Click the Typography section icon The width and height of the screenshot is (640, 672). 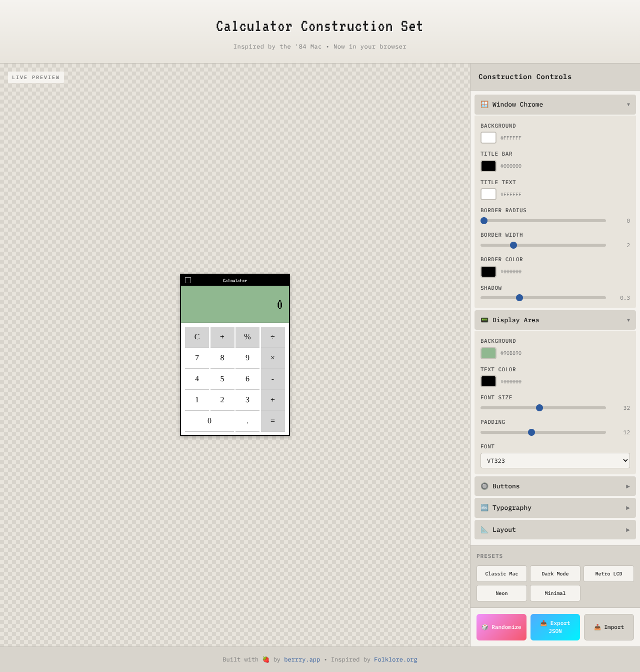(484, 507)
